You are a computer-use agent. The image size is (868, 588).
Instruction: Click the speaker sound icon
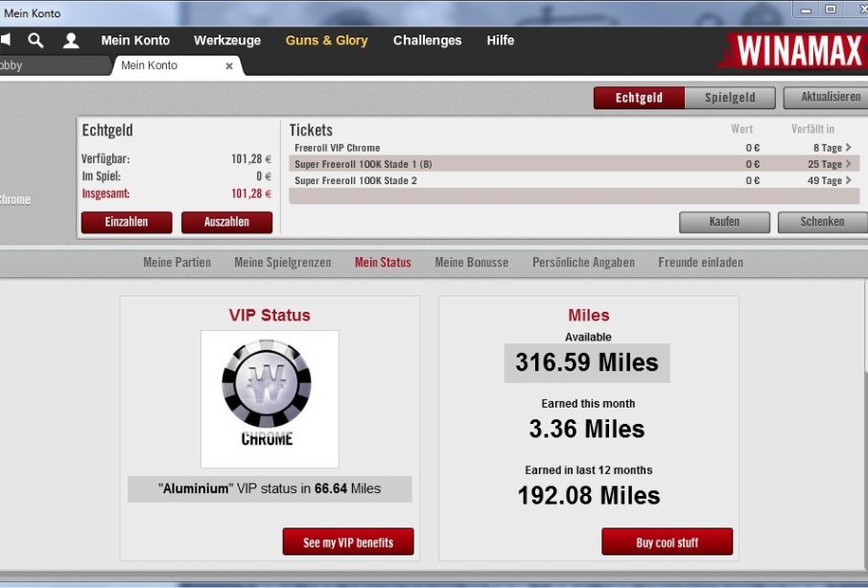click(5, 40)
